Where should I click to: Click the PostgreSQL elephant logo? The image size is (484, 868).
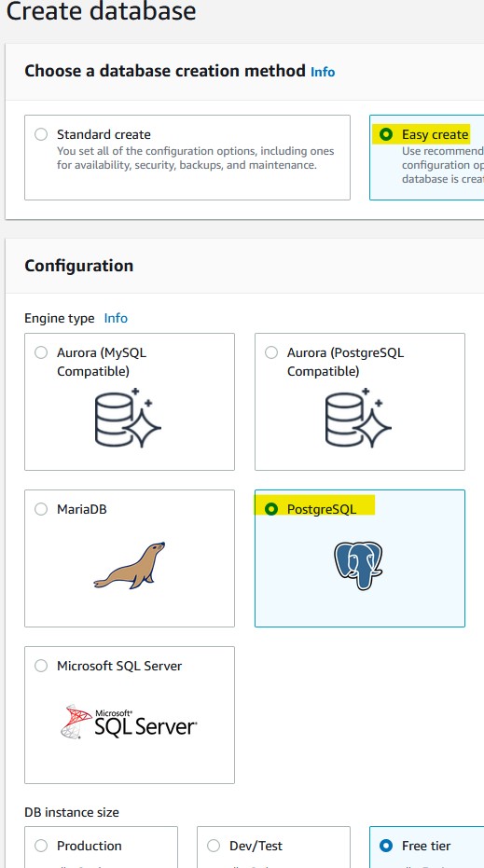tap(358, 565)
